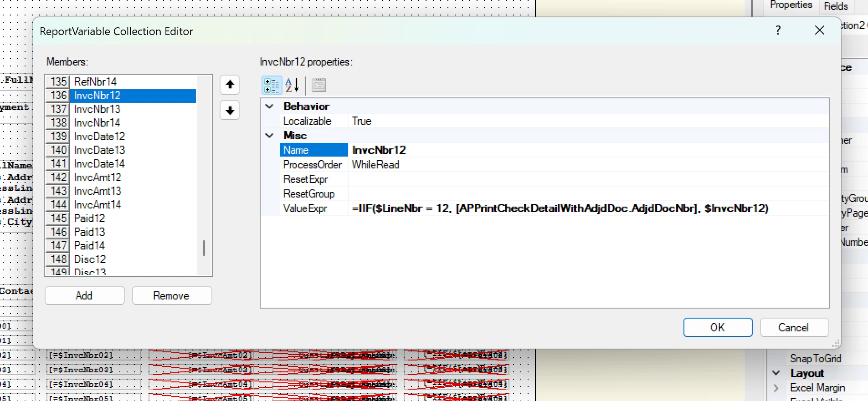Sort properties alphabetically
Image resolution: width=868 pixels, height=401 pixels.
[x=292, y=85]
